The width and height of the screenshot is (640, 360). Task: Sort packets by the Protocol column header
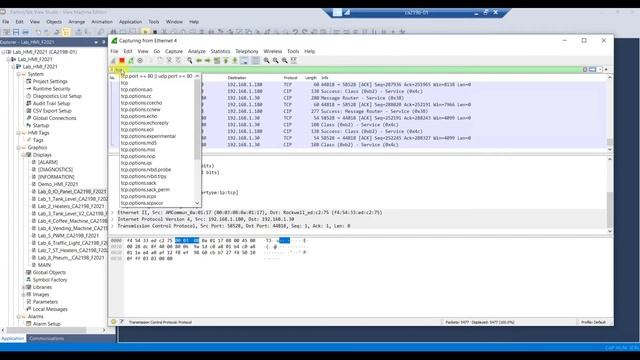[290, 78]
